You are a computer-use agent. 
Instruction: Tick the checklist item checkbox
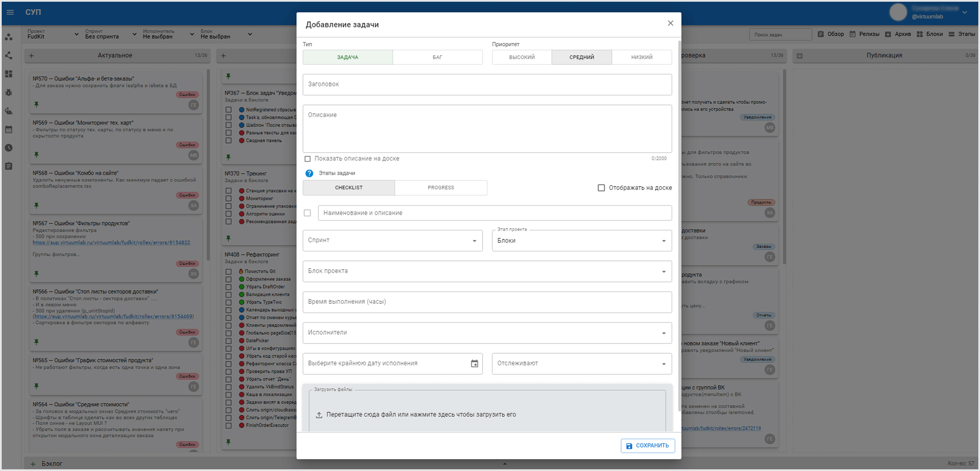pos(307,213)
